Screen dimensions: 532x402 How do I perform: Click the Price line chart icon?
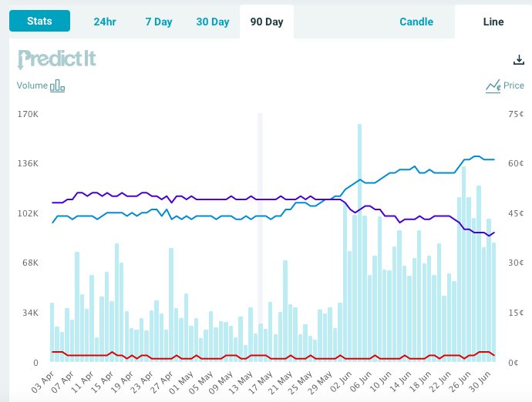[493, 86]
